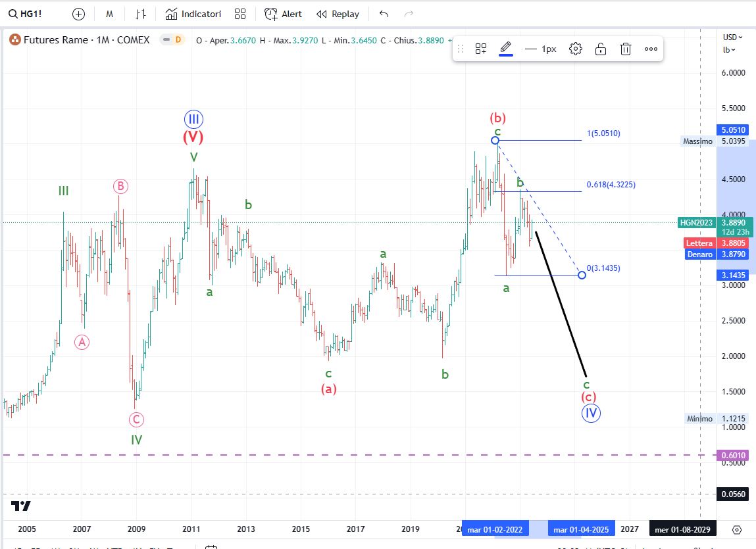
Task: Select the Fibonacci anchor at 3.1435
Action: pos(582,275)
